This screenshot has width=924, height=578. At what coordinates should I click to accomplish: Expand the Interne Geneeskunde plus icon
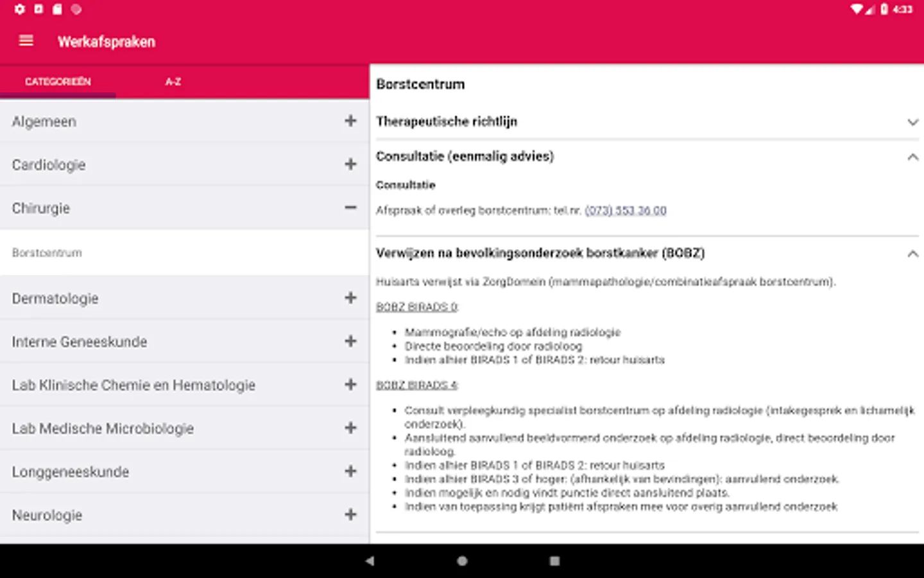pyautogui.click(x=350, y=341)
